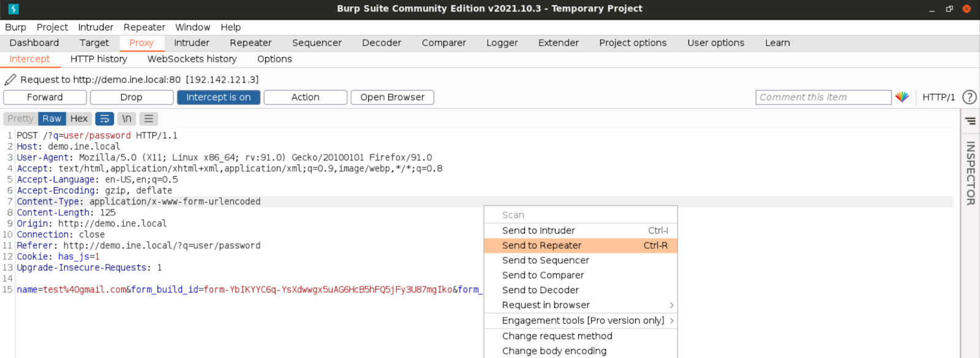This screenshot has height=358, width=980.
Task: Open the User options tab
Action: pyautogui.click(x=716, y=43)
